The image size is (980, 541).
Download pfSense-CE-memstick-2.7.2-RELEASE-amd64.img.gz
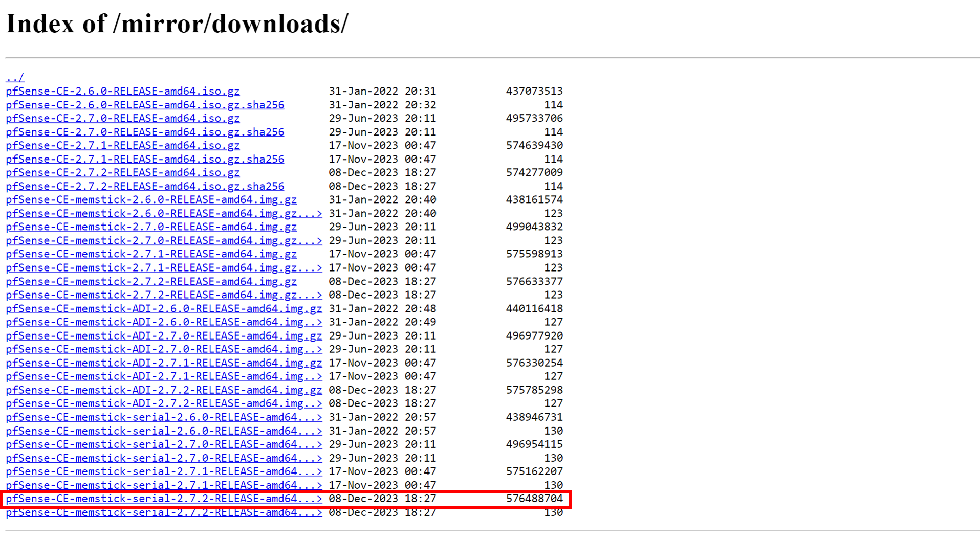[x=151, y=281]
